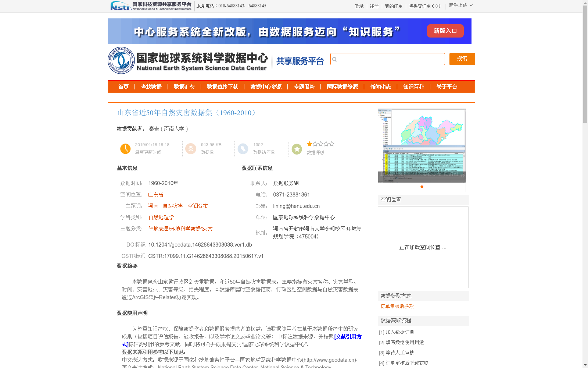Screen dimensions: 588x368
Task: Open 专题服务 menu item
Action: (x=304, y=87)
